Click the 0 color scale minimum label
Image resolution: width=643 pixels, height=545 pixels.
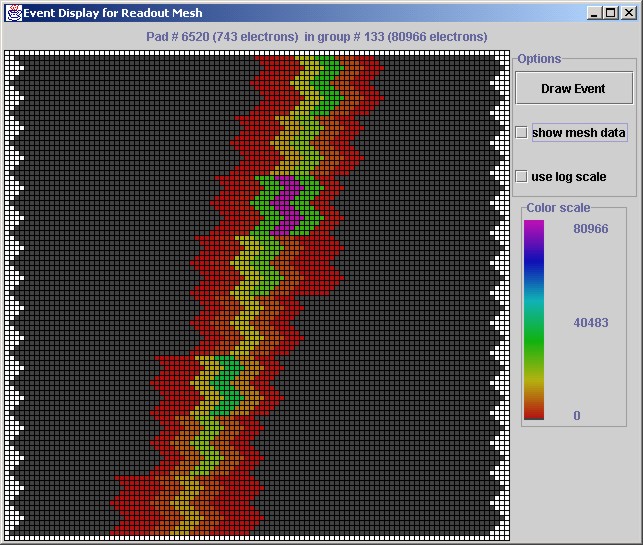tap(577, 415)
